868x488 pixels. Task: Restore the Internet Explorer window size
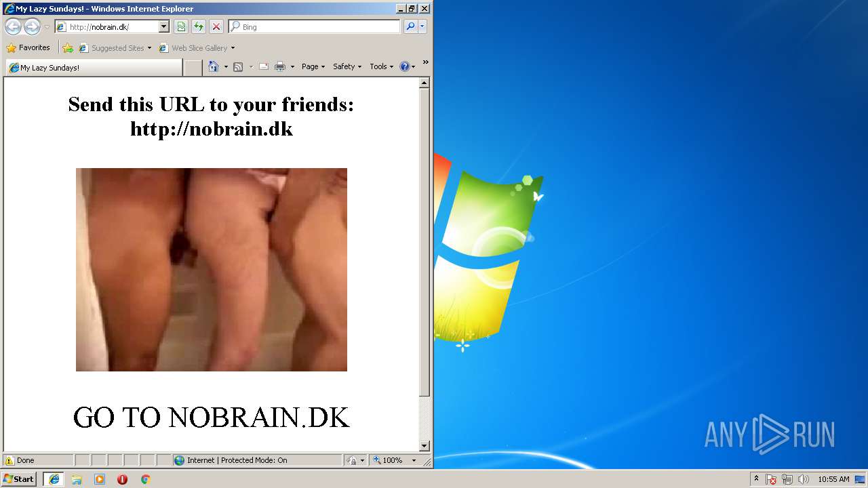click(412, 9)
